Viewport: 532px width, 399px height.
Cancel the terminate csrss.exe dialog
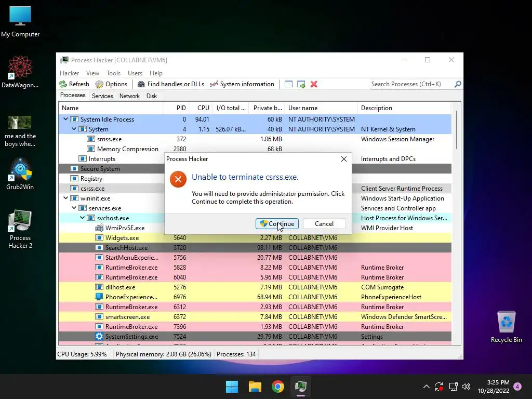click(324, 223)
